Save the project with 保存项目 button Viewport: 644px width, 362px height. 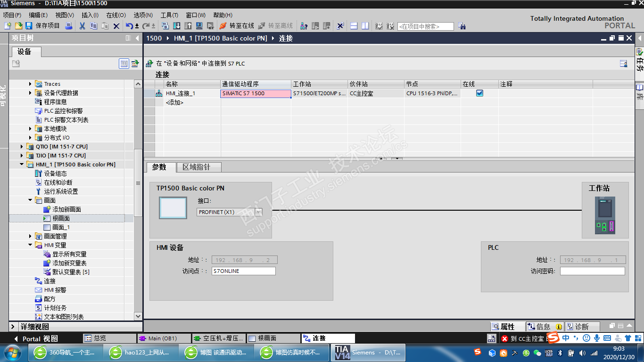click(x=42, y=26)
